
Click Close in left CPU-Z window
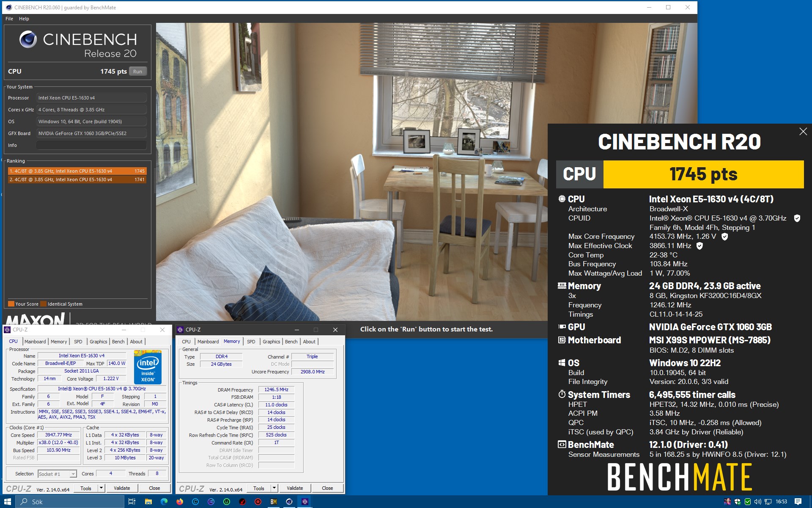[154, 488]
